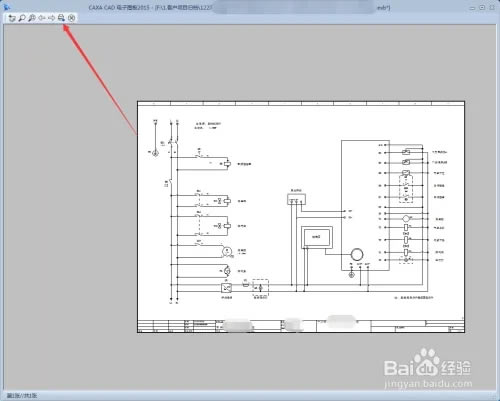Image resolution: width=500 pixels, height=401 pixels.
Task: Click the printer icon to print the drawing
Action: point(61,18)
